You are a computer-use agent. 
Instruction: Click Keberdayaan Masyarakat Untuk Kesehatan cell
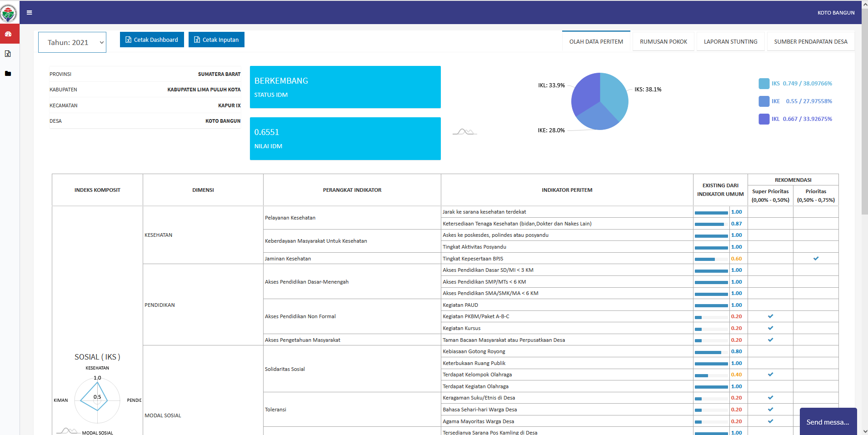pos(352,241)
